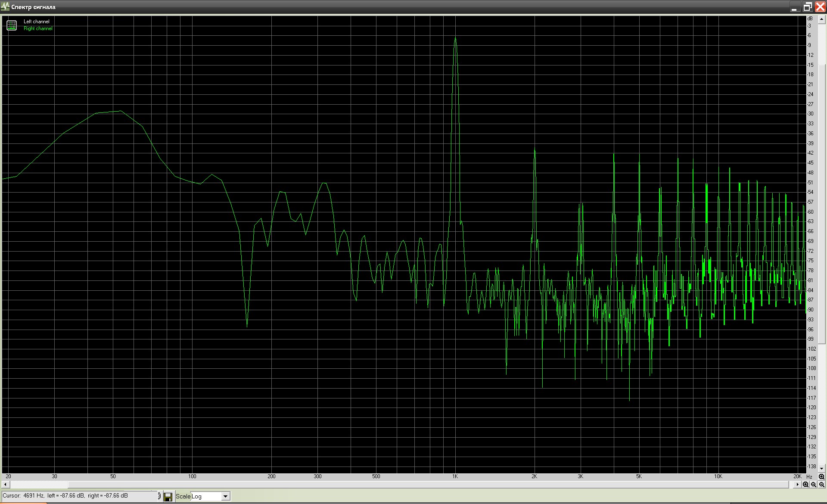Zoom in horizontally on the frequency axis

[805, 484]
